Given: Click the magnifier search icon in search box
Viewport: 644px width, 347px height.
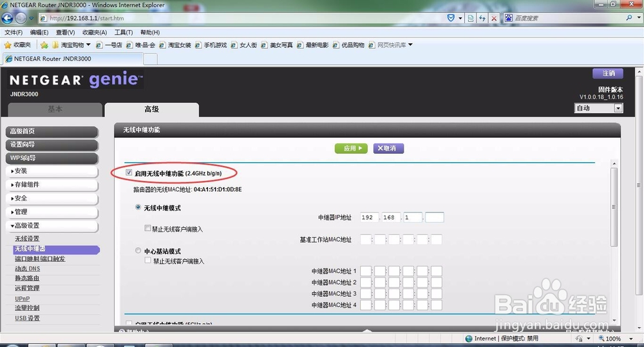Looking at the screenshot, I should click(629, 17).
